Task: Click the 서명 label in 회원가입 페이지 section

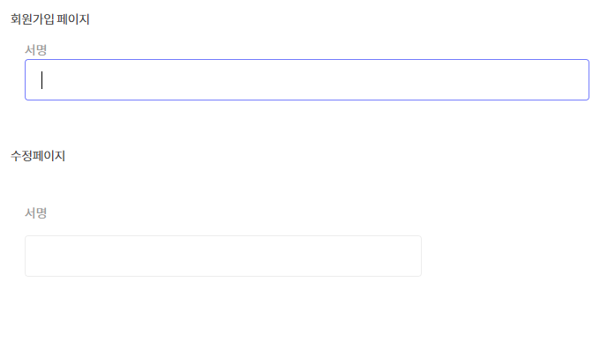Action: [x=35, y=49]
